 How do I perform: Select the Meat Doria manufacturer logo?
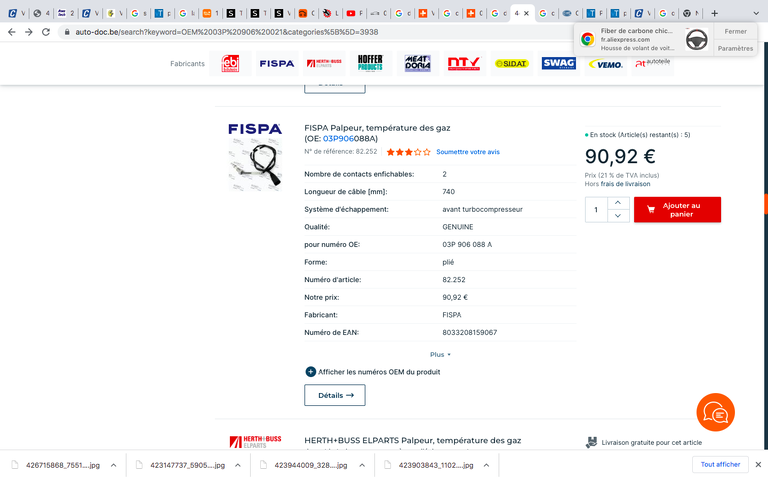pos(418,64)
